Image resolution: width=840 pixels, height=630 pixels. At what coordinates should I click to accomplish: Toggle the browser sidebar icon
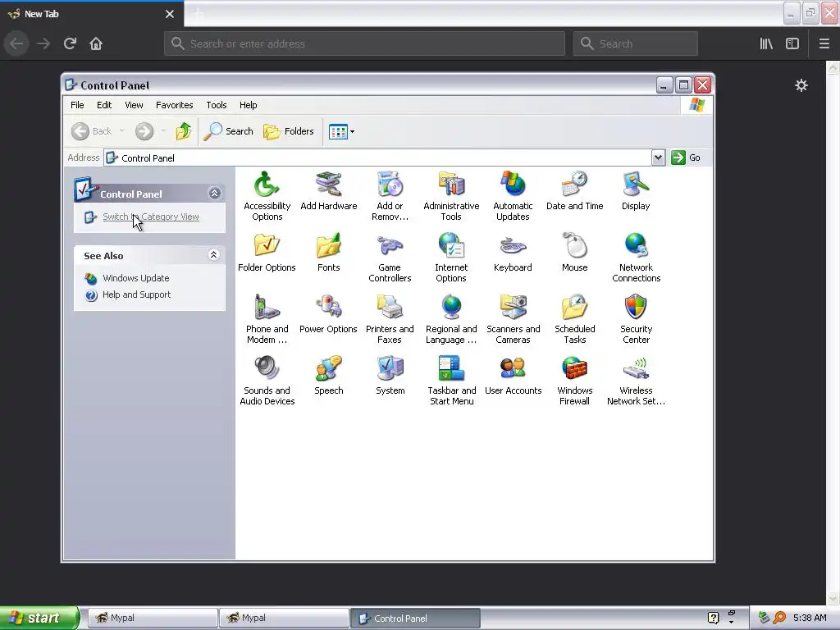coord(792,43)
